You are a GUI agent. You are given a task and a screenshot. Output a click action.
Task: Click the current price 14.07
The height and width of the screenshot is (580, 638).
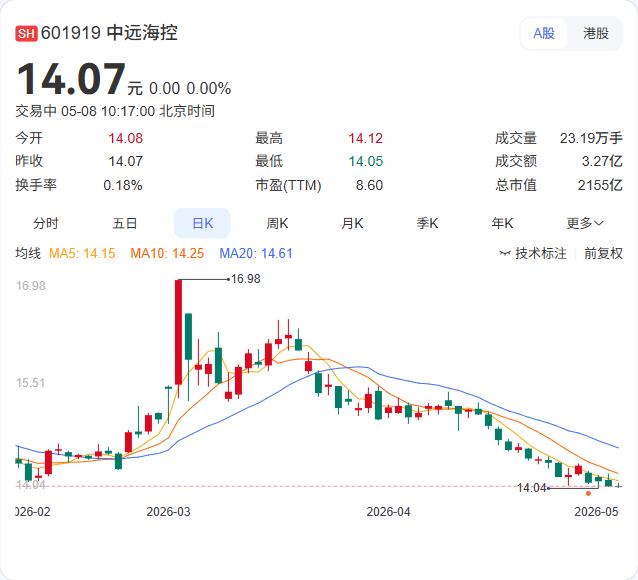click(71, 79)
